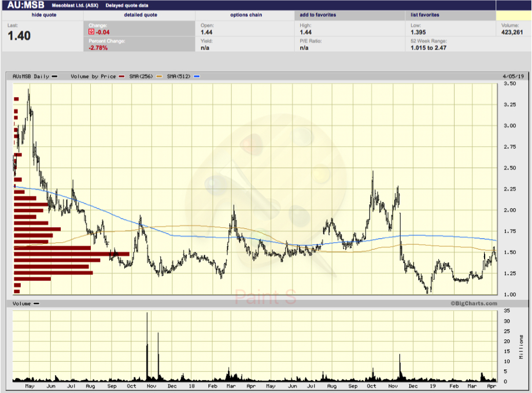Click the 'Mesoblast Ltd. (ASX)' company name
Screen dimensions: 532x393
(75, 5)
